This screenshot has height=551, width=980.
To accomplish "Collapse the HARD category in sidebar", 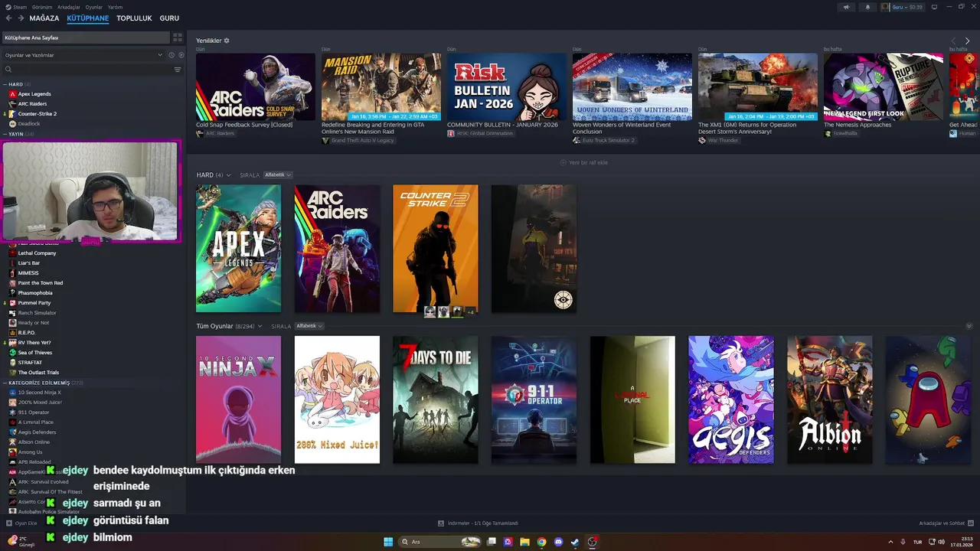I will tap(5, 84).
